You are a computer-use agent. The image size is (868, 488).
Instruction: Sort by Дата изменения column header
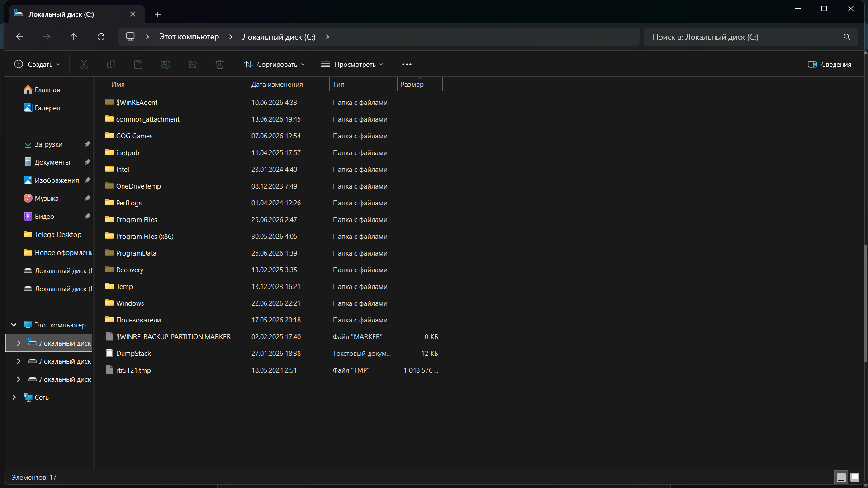point(289,85)
